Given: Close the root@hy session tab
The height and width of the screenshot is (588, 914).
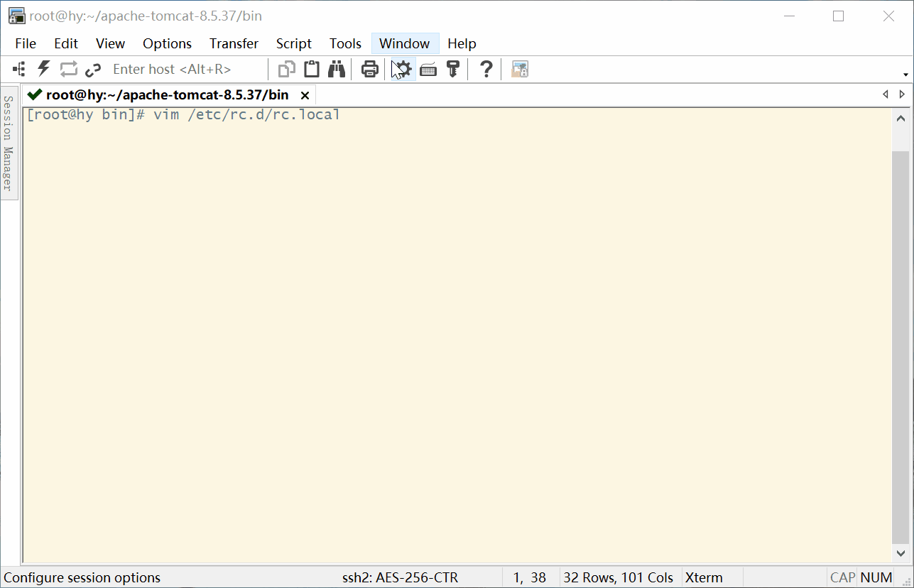Looking at the screenshot, I should pyautogui.click(x=305, y=95).
